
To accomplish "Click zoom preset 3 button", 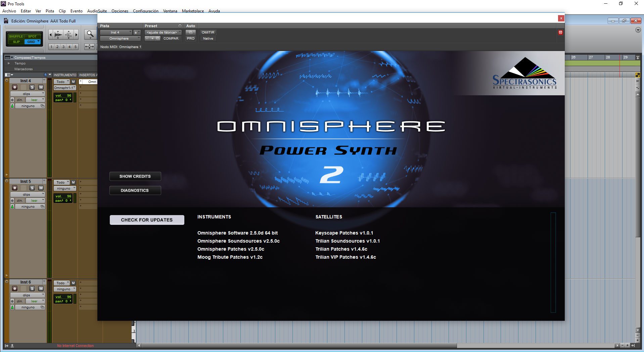I will (63, 47).
